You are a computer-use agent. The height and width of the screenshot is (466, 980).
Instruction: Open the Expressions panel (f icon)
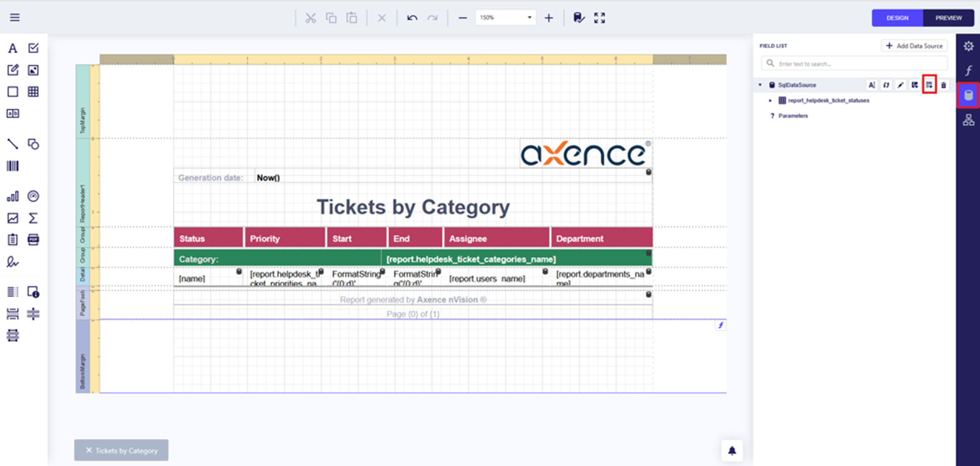point(968,70)
